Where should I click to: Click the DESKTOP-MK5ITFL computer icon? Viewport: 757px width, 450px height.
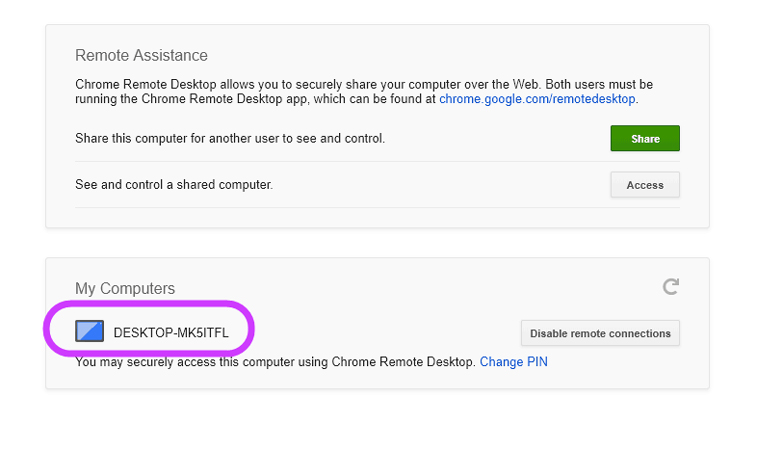89,331
